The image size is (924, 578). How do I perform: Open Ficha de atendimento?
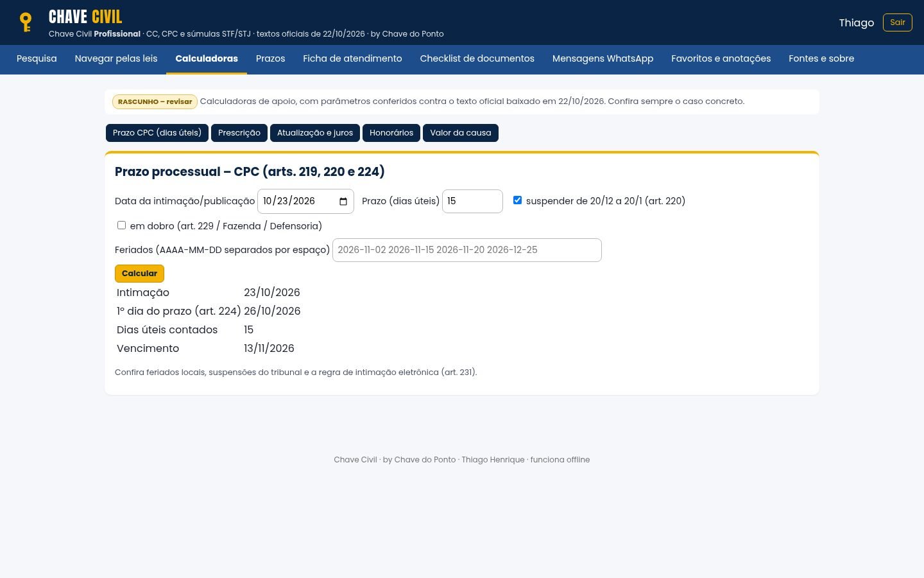[x=352, y=58]
